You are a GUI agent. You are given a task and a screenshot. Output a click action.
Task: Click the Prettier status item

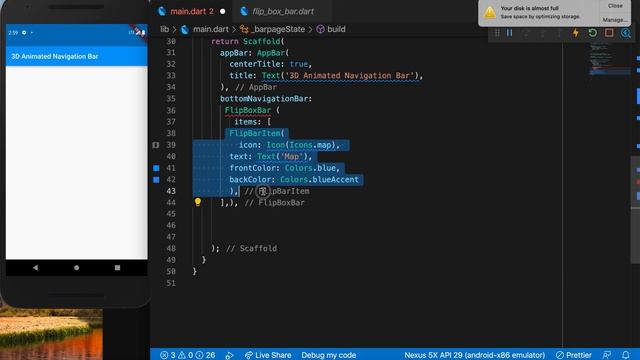tap(573, 355)
